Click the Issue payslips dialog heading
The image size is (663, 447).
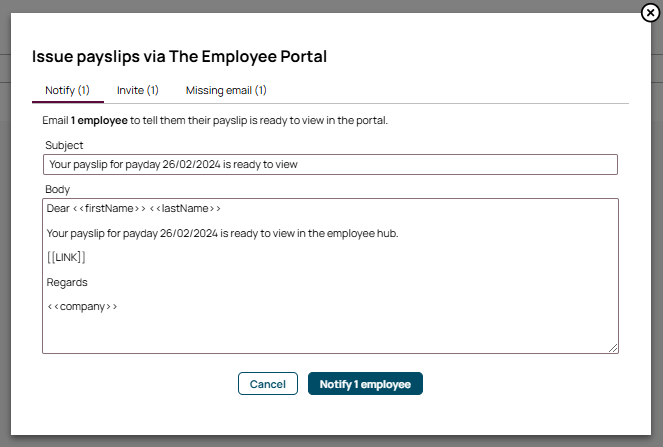179,57
